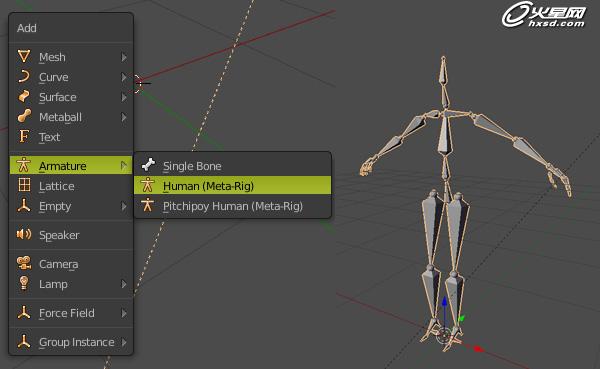This screenshot has width=600, height=369.
Task: Expand the Mesh submenu arrow
Action: click(124, 57)
